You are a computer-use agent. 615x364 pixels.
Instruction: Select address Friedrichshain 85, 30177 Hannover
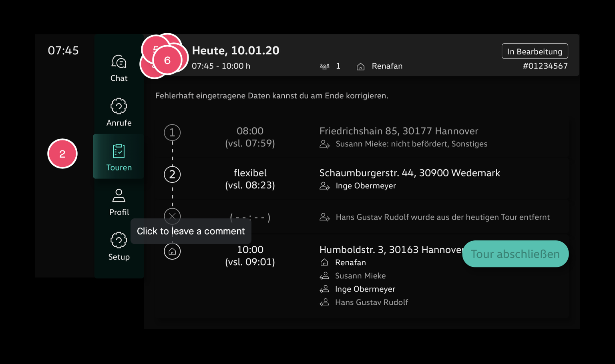(x=399, y=131)
